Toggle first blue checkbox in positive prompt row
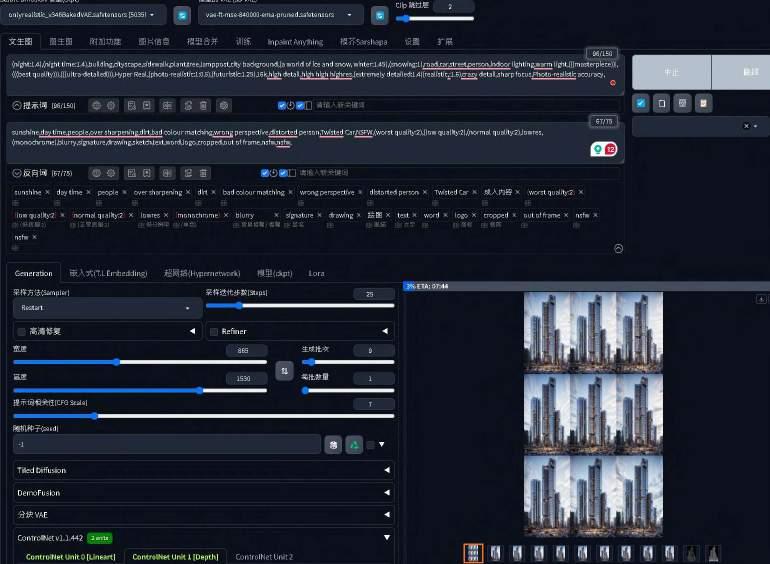This screenshot has height=564, width=770. [x=281, y=106]
